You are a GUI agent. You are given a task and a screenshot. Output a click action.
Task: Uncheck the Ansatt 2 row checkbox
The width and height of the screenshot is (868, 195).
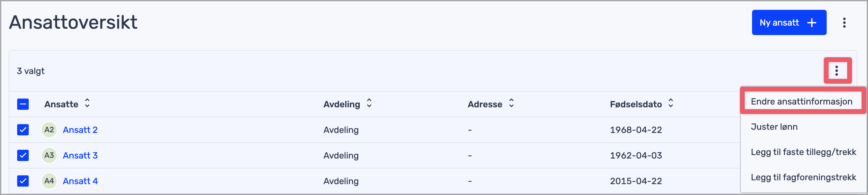point(23,130)
